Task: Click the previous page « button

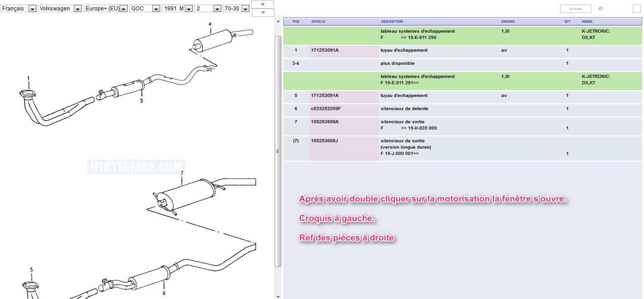Action: tap(263, 4)
